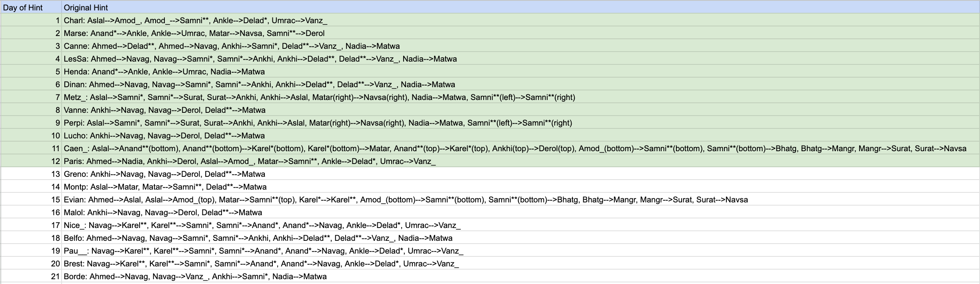This screenshot has height=284, width=980.
Task: Select day number cell 11
Action: pos(31,148)
